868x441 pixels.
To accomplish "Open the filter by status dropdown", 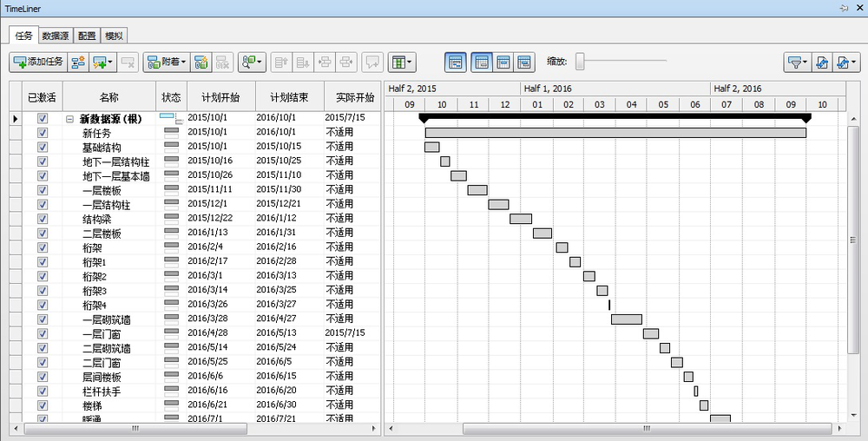I will tap(797, 63).
